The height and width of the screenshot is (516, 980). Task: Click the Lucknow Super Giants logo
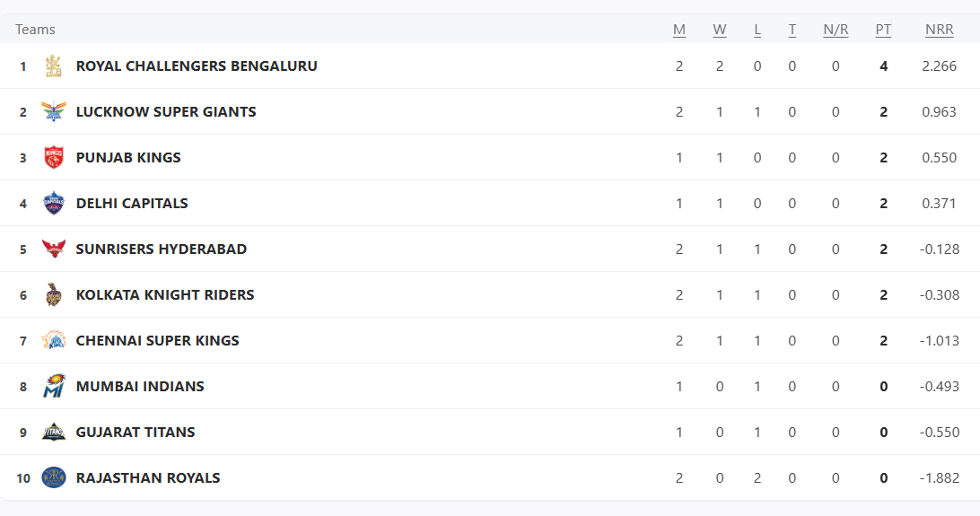54,112
